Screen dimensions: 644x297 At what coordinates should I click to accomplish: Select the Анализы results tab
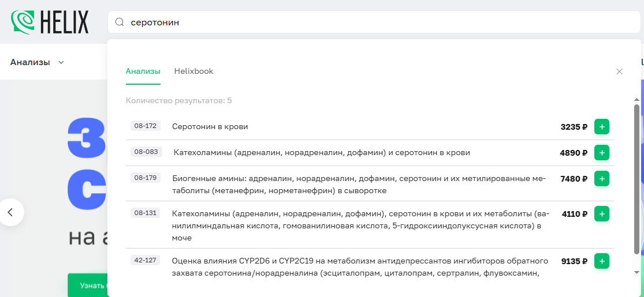point(143,72)
